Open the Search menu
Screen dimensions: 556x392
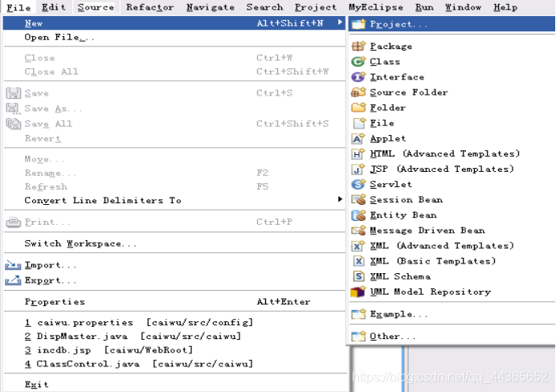(264, 7)
